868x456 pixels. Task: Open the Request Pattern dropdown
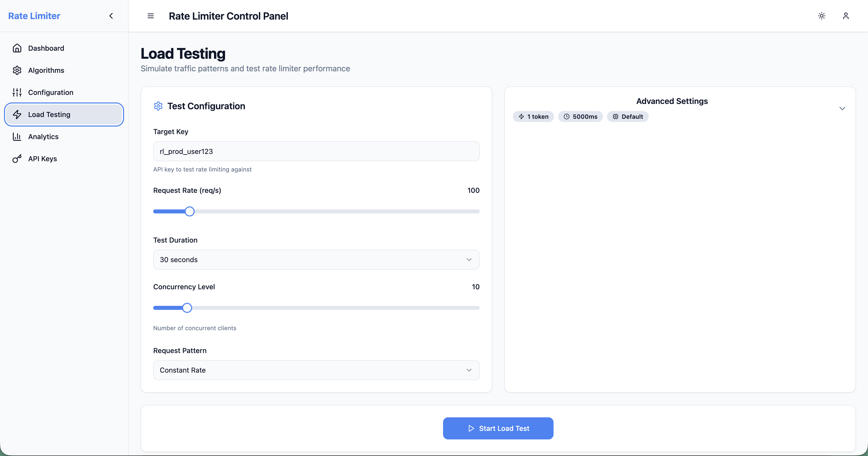(x=316, y=370)
